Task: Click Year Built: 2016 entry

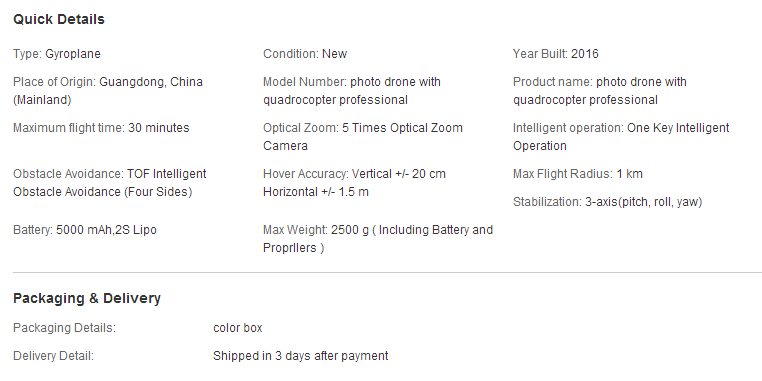Action: pos(556,54)
